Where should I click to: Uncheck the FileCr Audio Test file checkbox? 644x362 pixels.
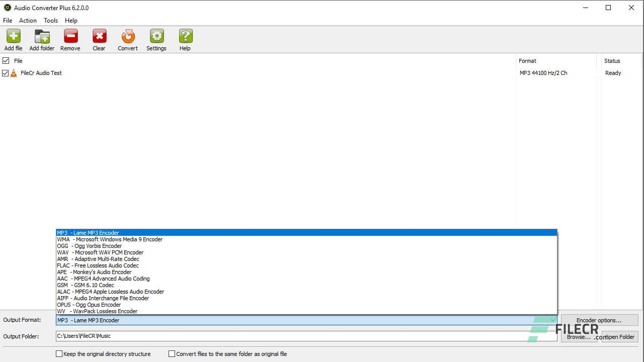pos(5,73)
